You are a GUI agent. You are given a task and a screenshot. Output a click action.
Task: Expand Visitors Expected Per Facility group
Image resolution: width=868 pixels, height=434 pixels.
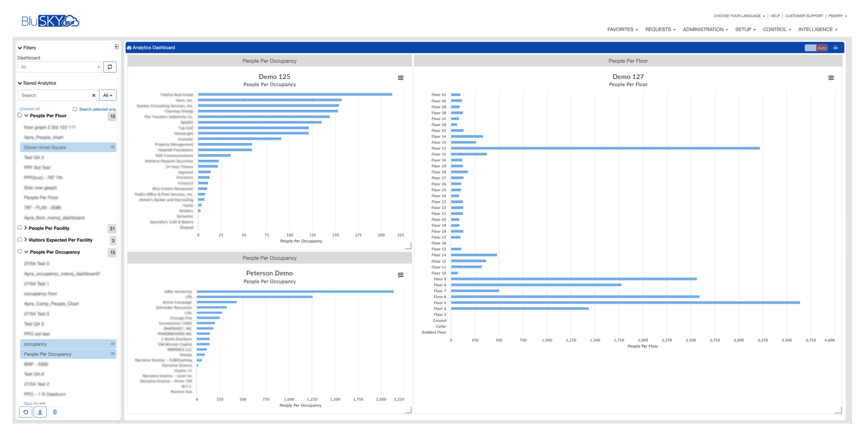point(26,240)
